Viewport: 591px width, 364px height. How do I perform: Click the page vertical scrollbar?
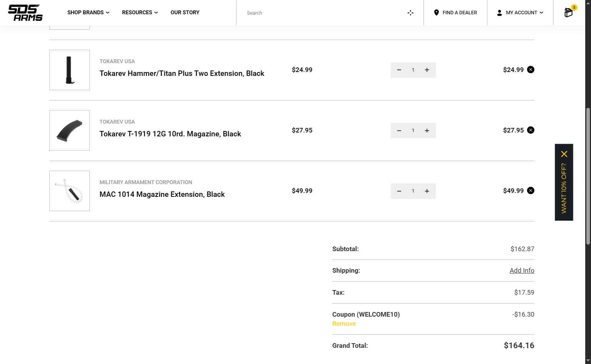588,176
